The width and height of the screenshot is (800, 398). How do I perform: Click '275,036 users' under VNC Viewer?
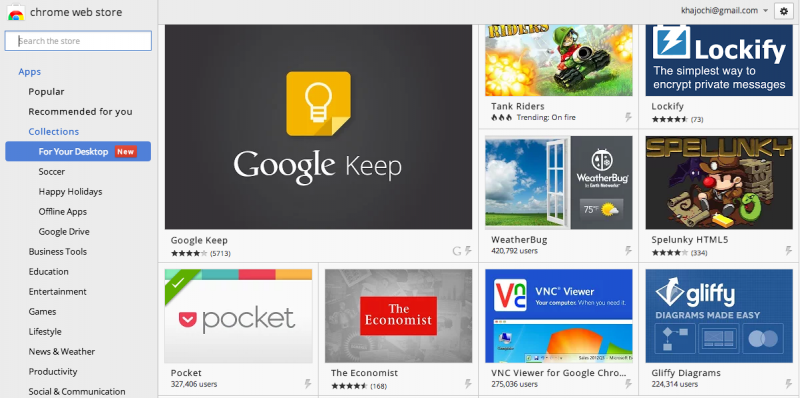tap(514, 384)
